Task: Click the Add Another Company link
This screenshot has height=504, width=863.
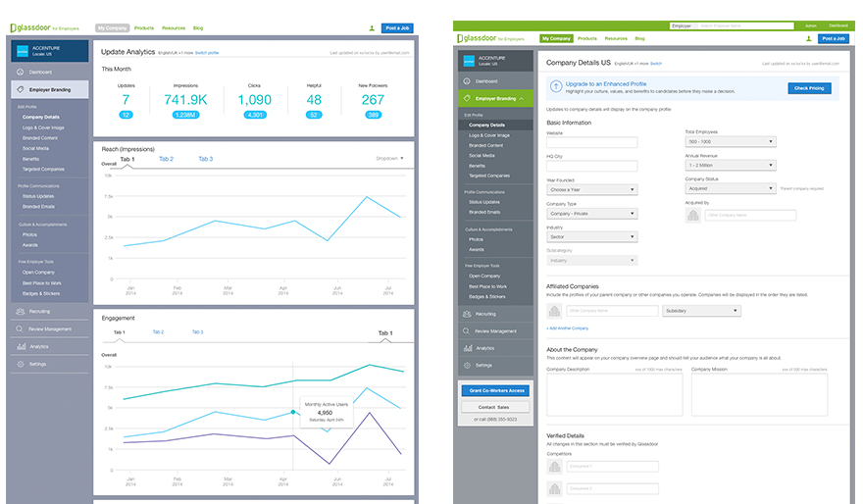Action: [568, 328]
